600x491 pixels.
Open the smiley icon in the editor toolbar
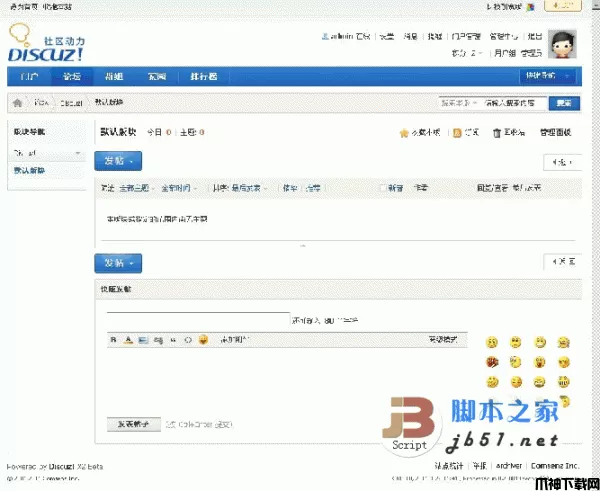[203, 340]
